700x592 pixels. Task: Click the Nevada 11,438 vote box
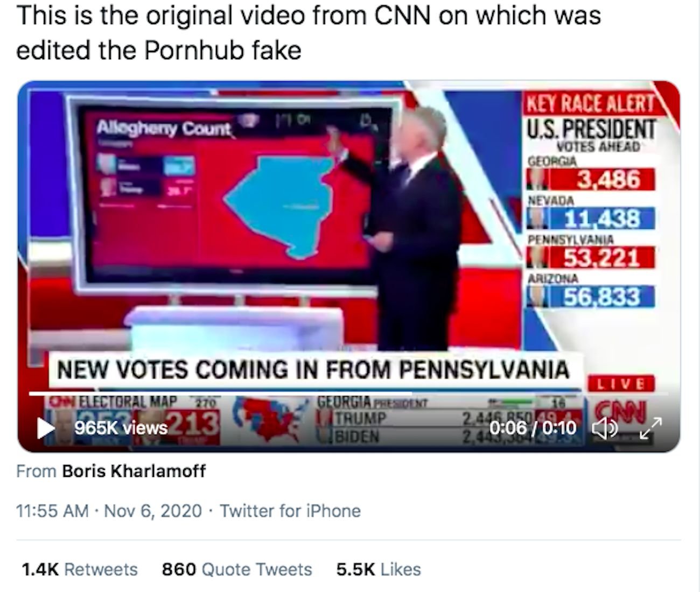pos(590,218)
